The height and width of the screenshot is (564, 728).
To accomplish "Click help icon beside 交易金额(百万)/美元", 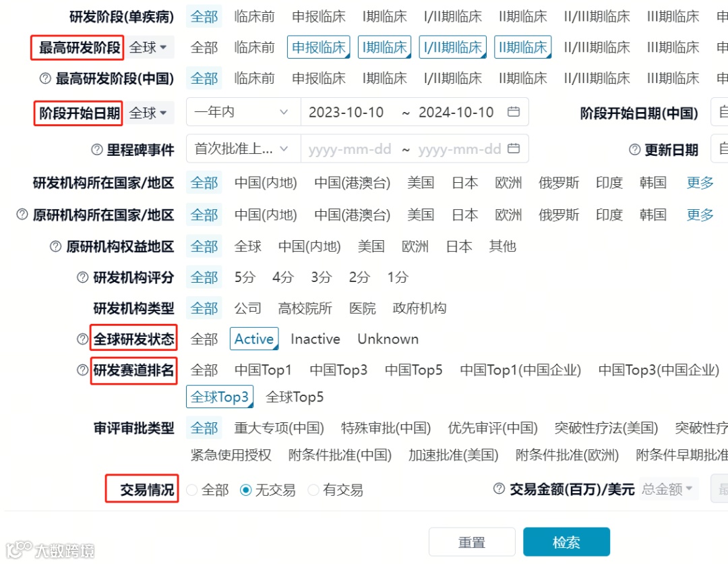I will click(x=499, y=488).
